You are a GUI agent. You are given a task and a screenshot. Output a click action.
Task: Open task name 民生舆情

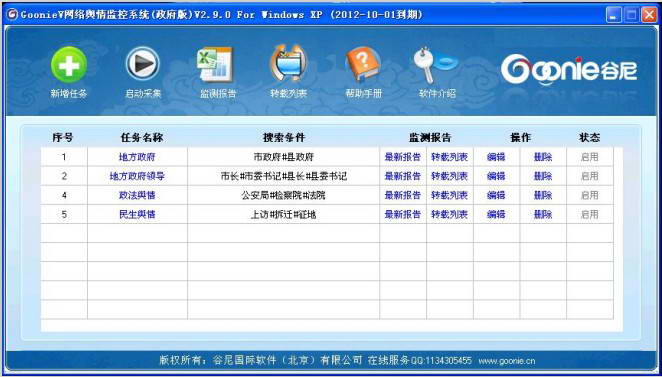pos(137,214)
